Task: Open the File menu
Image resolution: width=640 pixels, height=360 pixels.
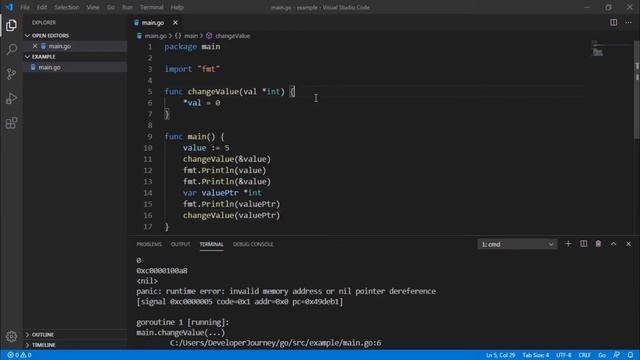Action: 25,7
